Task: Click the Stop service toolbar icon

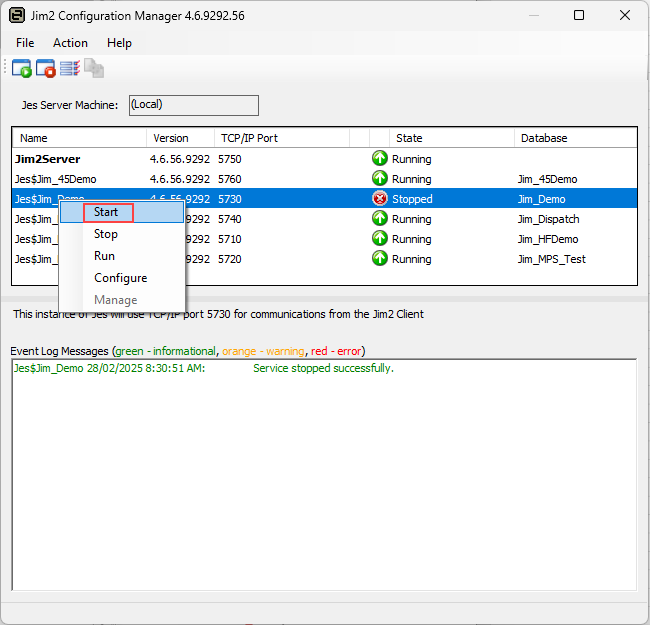Action: [46, 69]
